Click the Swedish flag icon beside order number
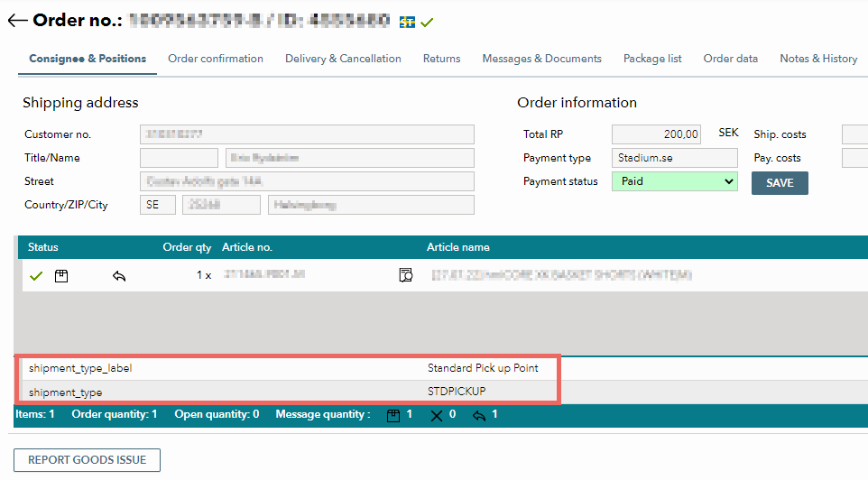Viewport: 868px width, 480px height. click(x=407, y=23)
